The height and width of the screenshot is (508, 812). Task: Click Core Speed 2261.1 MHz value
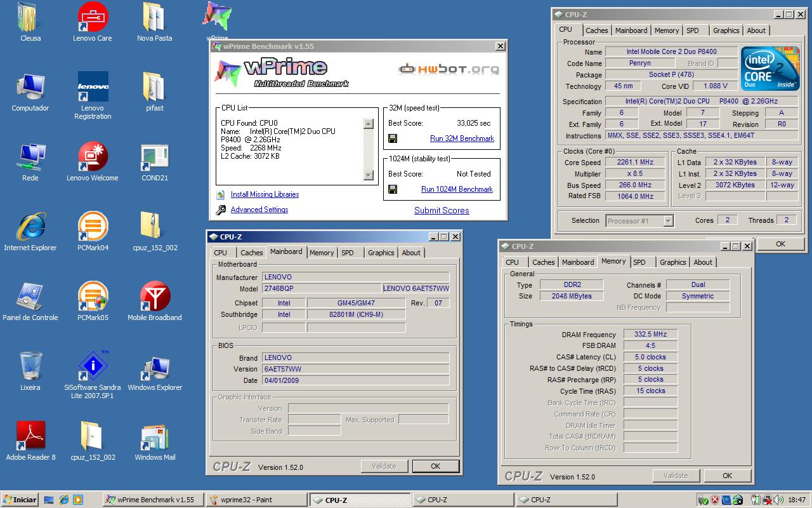634,163
